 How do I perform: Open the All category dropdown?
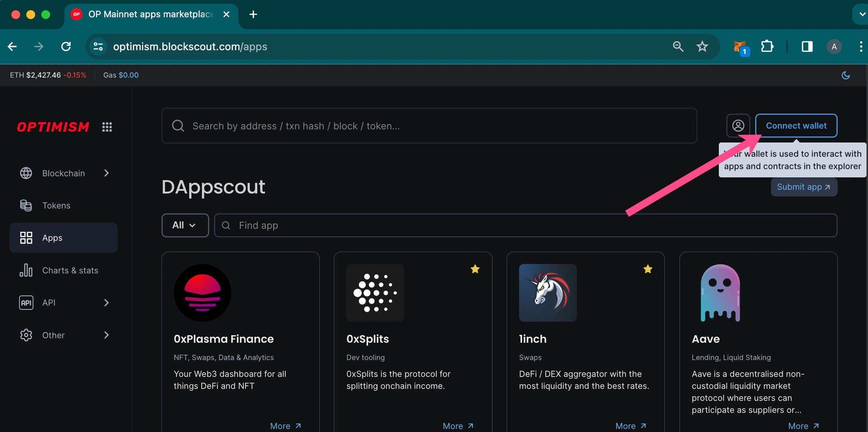(185, 225)
